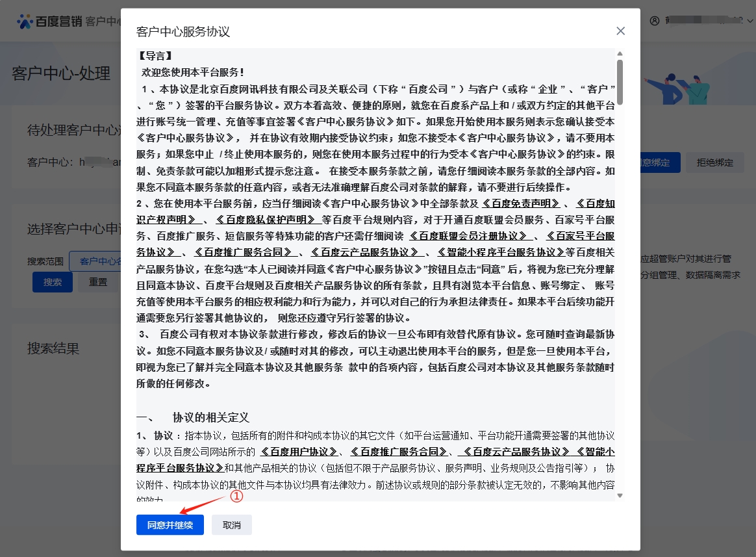756x557 pixels.
Task: Open the 《百度联盟会员注册协议》 link
Action: coord(468,236)
